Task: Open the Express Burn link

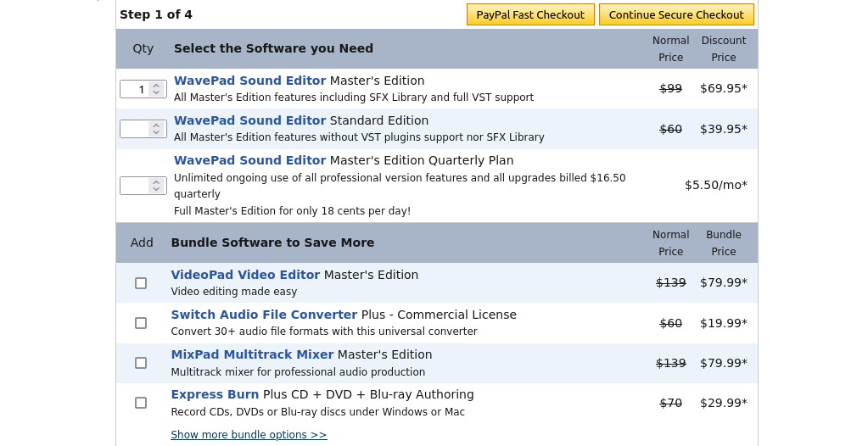Action: tap(215, 394)
